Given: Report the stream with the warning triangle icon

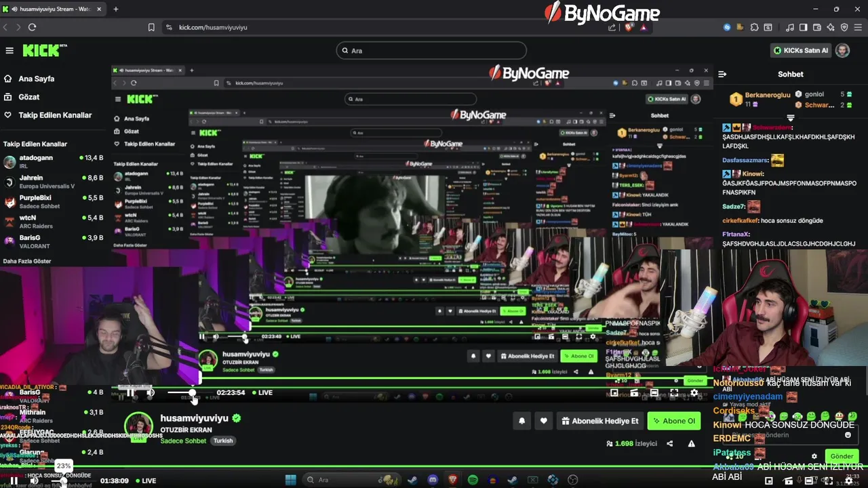Looking at the screenshot, I should (692, 444).
